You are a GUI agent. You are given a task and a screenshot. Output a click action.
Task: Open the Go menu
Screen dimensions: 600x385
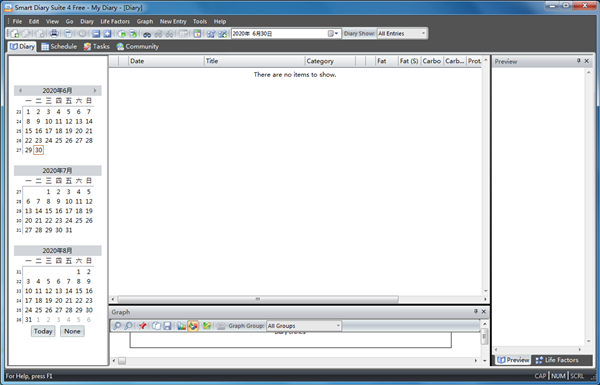[69, 21]
